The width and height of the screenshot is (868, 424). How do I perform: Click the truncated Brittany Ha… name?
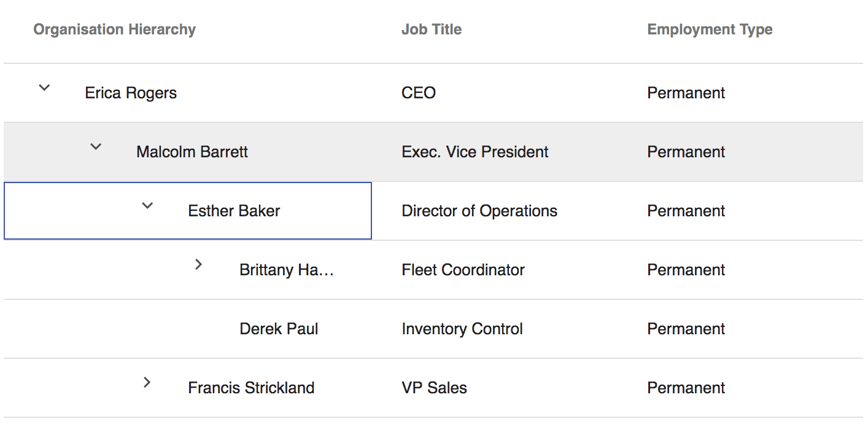[x=286, y=270]
